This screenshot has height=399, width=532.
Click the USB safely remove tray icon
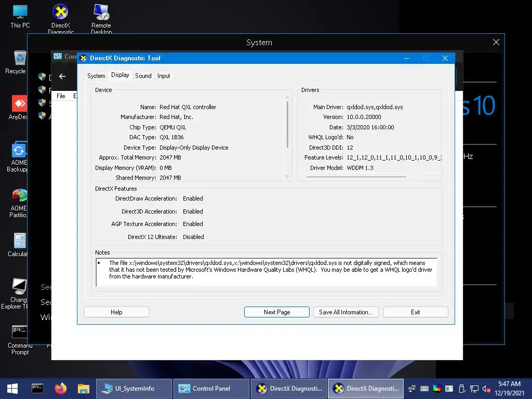(462, 389)
